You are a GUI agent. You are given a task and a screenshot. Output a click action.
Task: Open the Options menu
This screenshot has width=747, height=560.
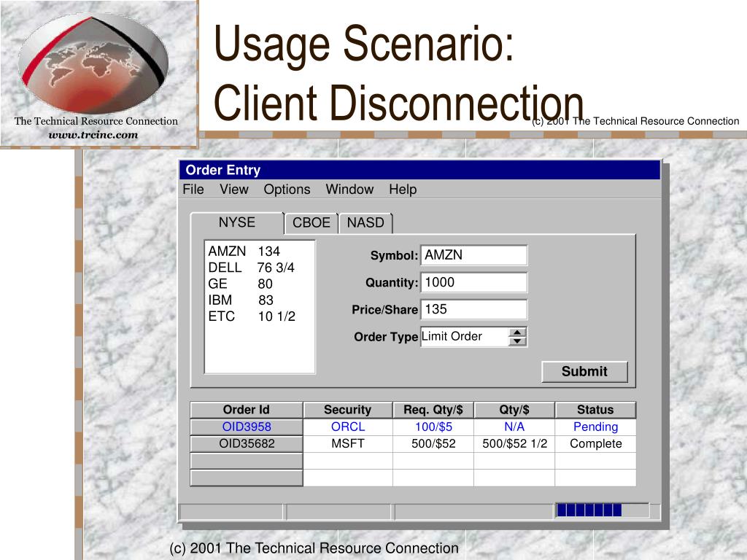tap(287, 190)
